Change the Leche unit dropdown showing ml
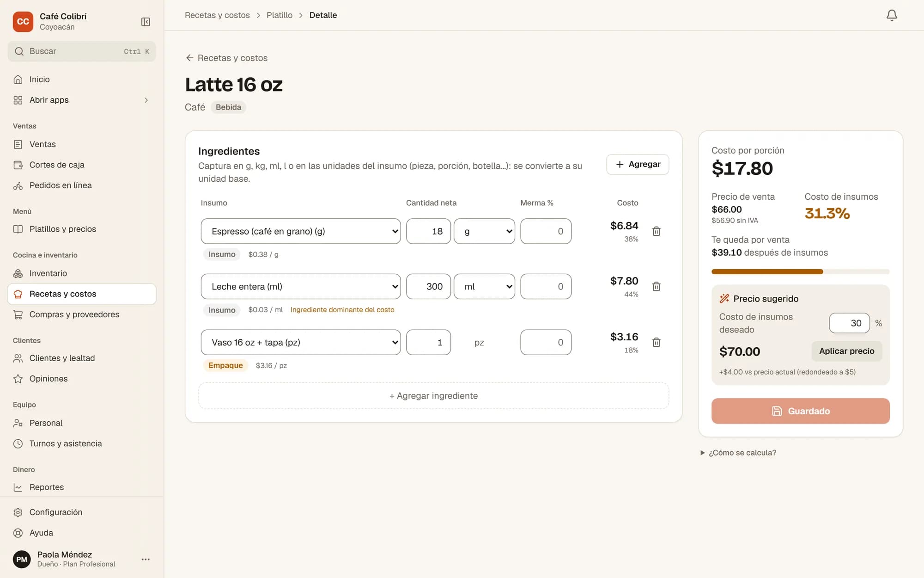Screen dimensions: 924x578 (484, 287)
